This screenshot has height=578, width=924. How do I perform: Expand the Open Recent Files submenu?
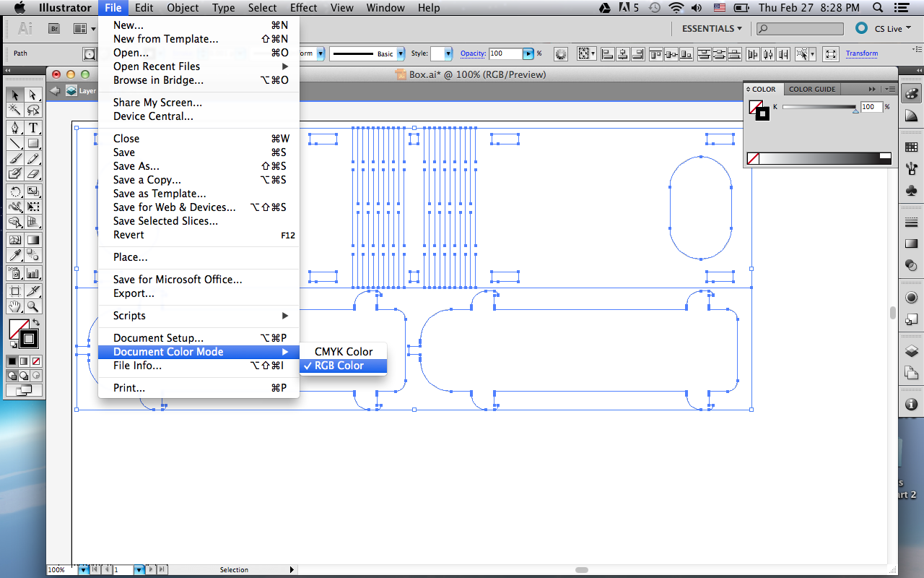(x=199, y=66)
